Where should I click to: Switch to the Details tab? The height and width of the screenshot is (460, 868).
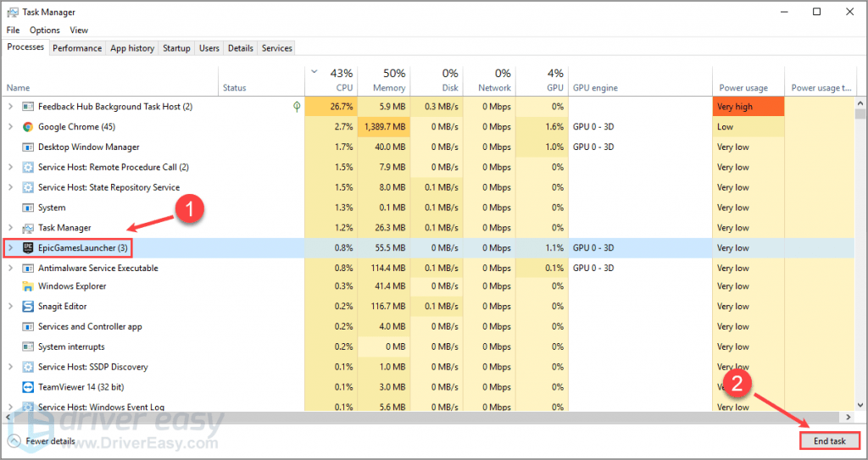coord(241,48)
